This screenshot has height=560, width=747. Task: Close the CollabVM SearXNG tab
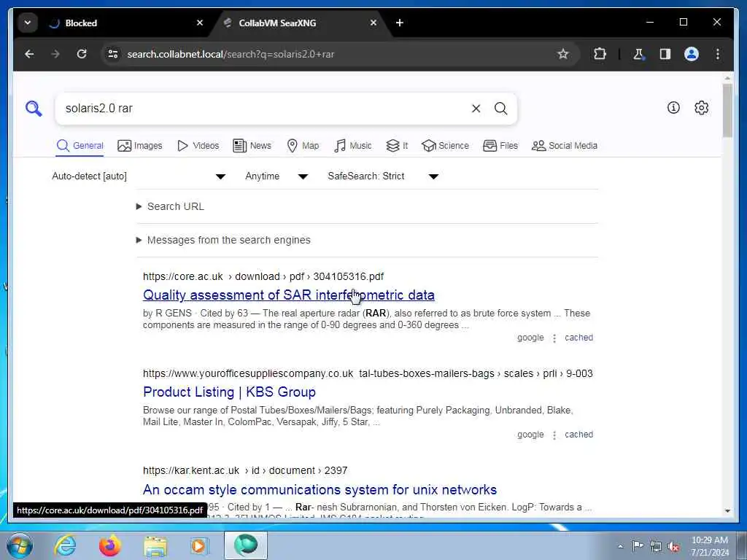[x=373, y=23]
